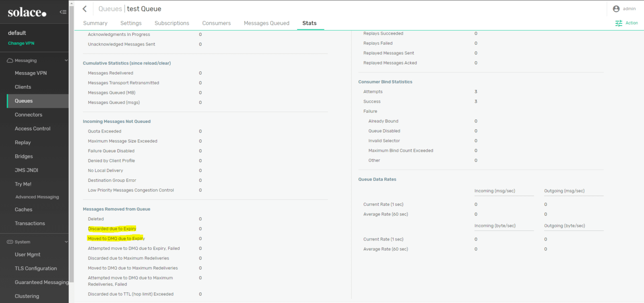Click the Solace logo
This screenshot has width=644, height=303.
click(x=27, y=12)
